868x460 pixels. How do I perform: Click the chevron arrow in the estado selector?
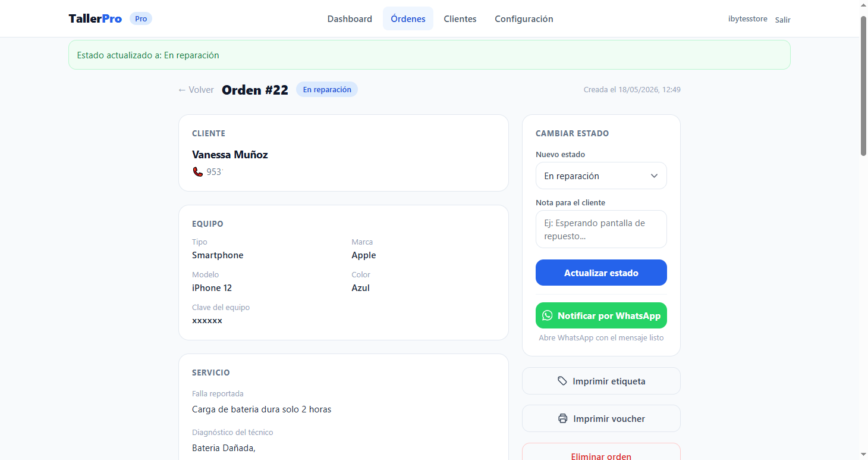[x=654, y=176]
